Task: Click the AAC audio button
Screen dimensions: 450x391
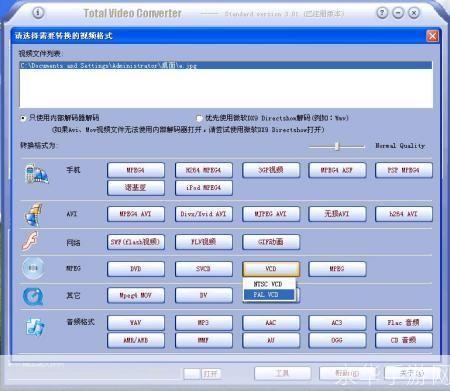Action: tap(271, 323)
